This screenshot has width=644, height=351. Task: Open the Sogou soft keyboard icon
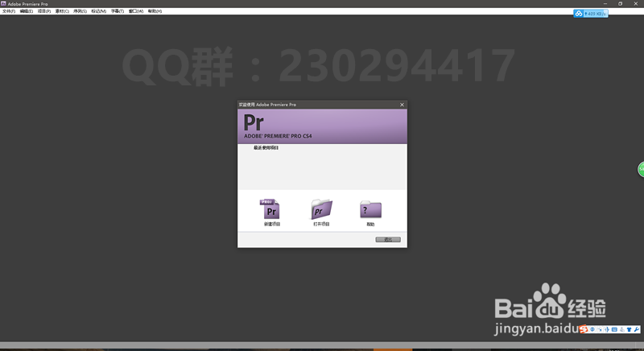[614, 329]
